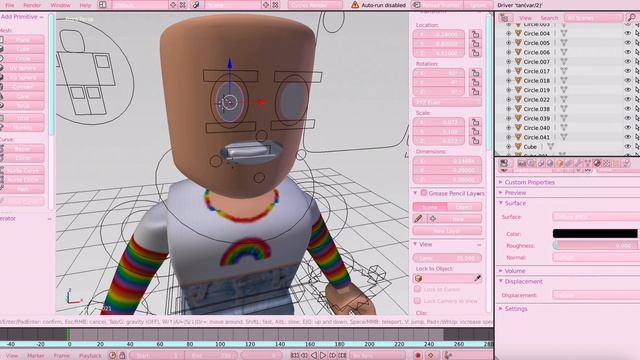Toggle visibility of Circle.019
This screenshot has height=360, width=640.
pyautogui.click(x=628, y=90)
